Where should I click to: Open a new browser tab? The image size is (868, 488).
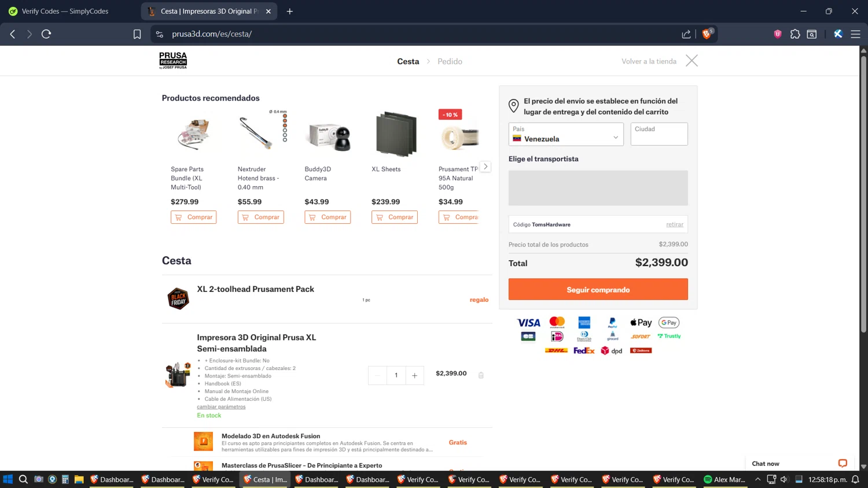pos(290,11)
